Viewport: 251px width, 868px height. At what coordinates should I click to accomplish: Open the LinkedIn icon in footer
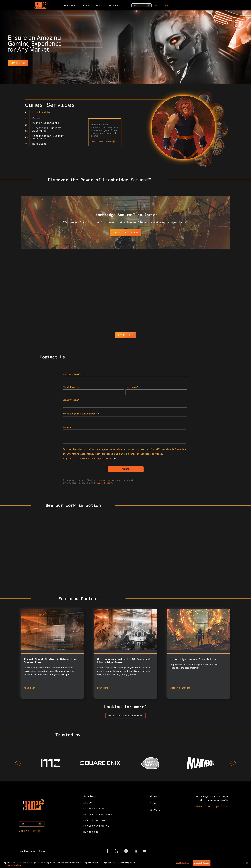[135, 851]
